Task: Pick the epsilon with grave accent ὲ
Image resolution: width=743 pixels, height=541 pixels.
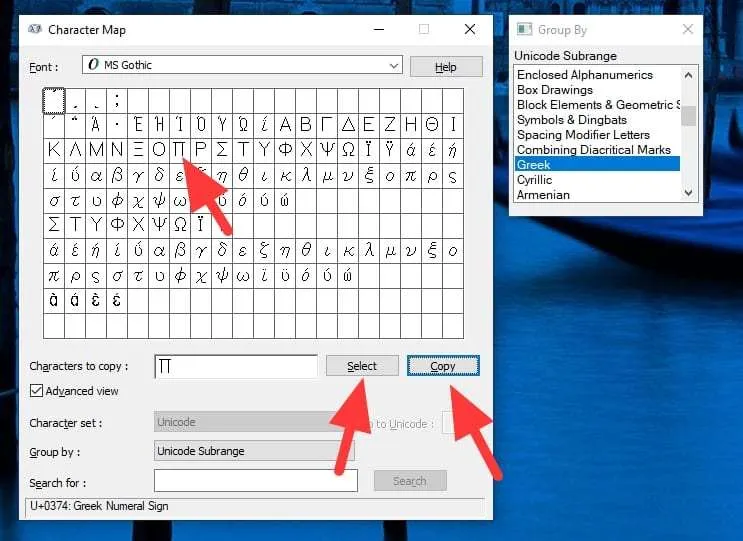Action: (x=96, y=300)
